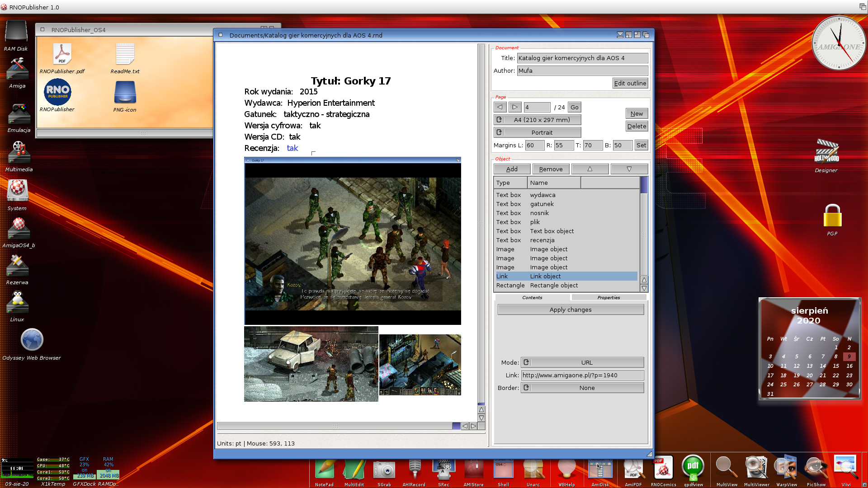The width and height of the screenshot is (868, 488).
Task: Click day 15 in the calendar
Action: [x=836, y=366]
